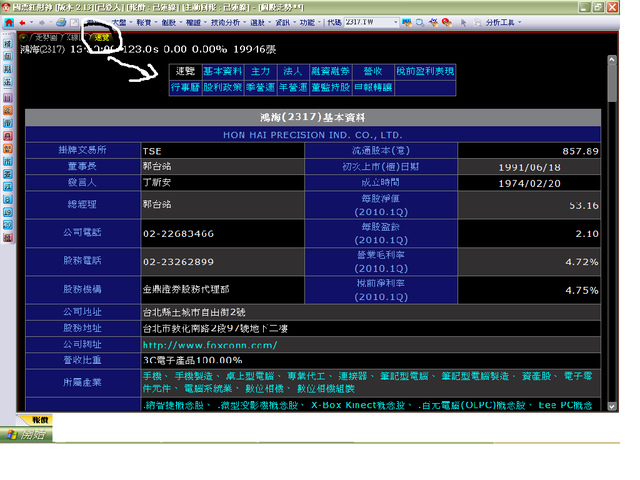Click the 02-23262899 phone number cell
The image size is (640, 480).
pos(222,262)
